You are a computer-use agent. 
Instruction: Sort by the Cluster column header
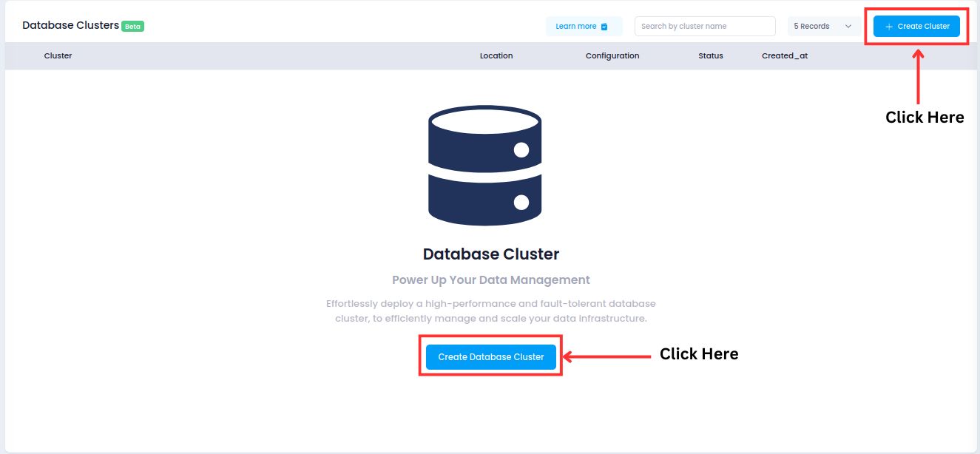click(x=58, y=55)
